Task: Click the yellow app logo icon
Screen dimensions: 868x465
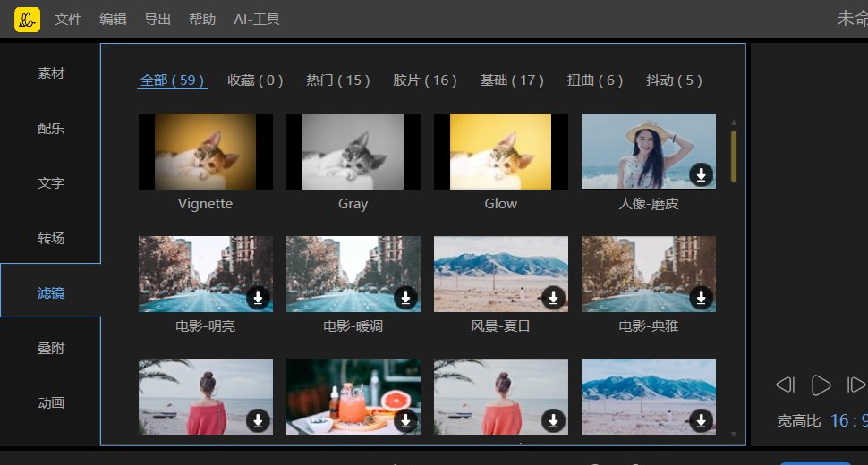Action: click(x=28, y=19)
